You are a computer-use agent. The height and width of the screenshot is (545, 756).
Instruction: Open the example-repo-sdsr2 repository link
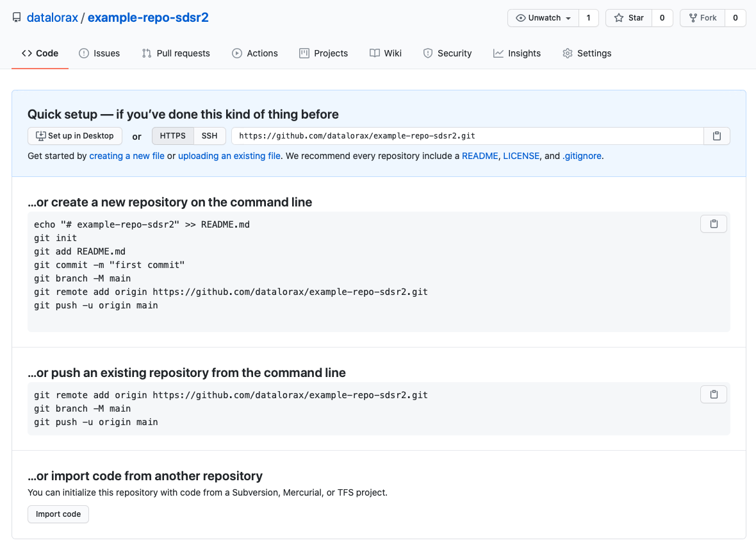(148, 18)
